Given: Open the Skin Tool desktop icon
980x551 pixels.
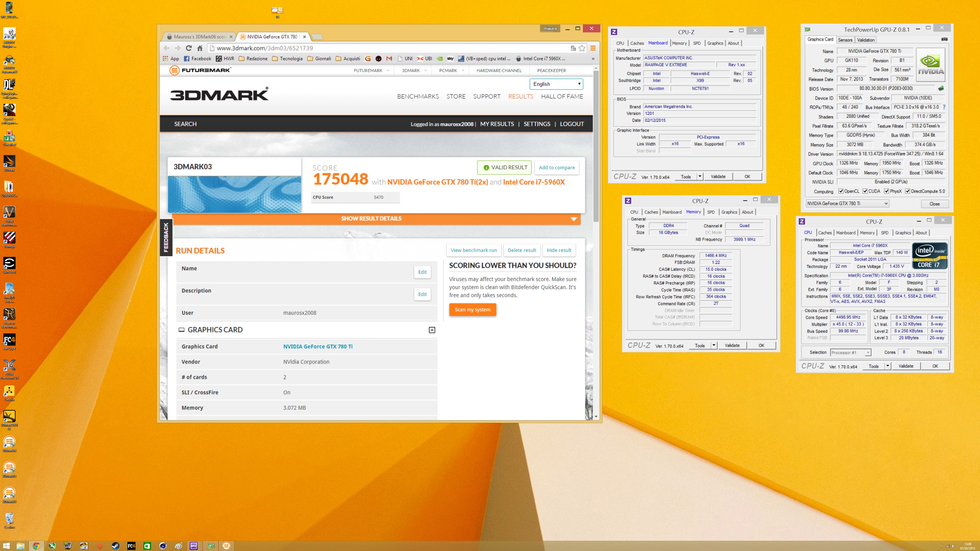Looking at the screenshot, I should [x=9, y=265].
